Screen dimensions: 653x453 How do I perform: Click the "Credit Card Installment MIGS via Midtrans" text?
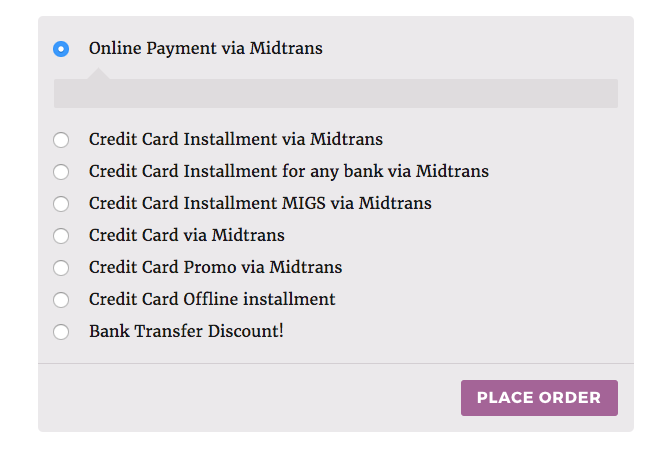pos(260,204)
